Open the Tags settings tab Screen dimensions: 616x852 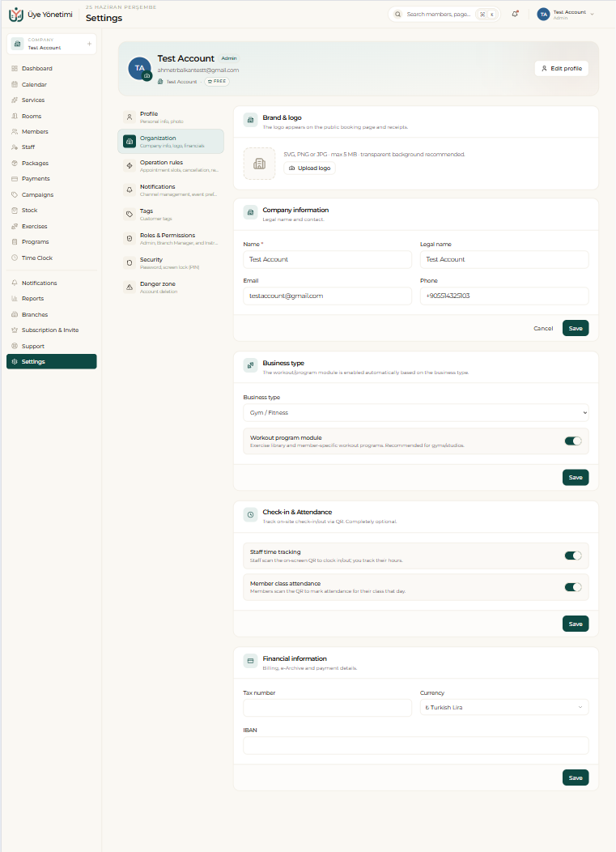[x=171, y=214]
